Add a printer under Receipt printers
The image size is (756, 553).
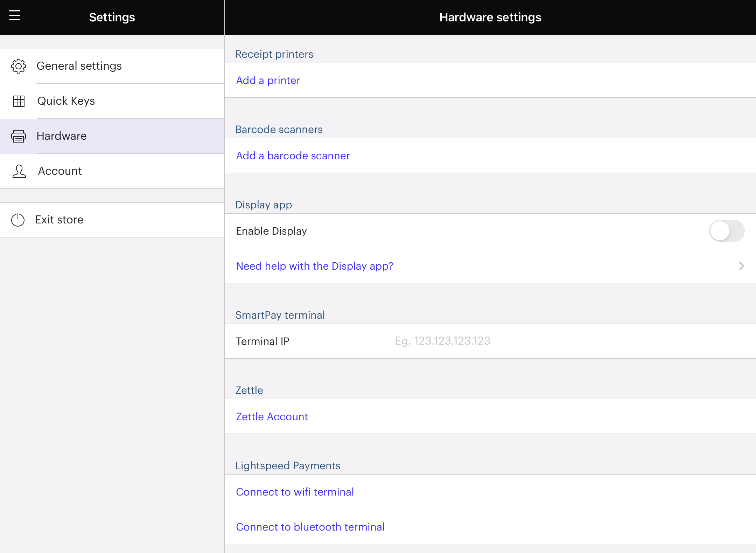[268, 80]
